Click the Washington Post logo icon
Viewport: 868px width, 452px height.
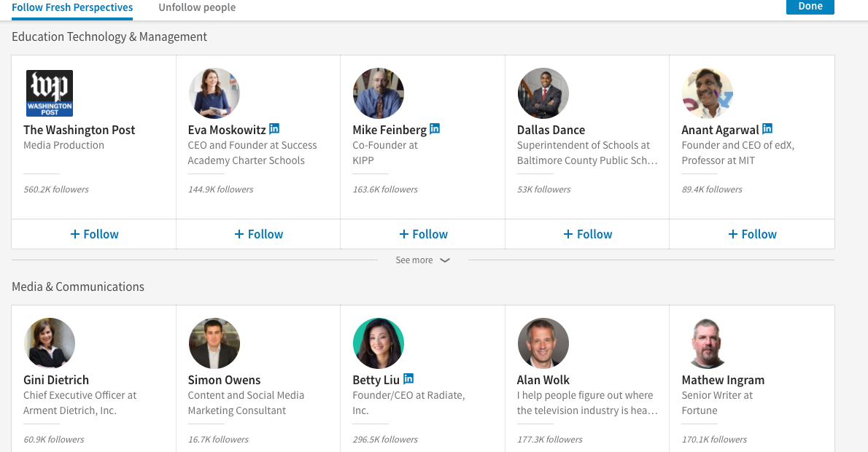tap(50, 94)
